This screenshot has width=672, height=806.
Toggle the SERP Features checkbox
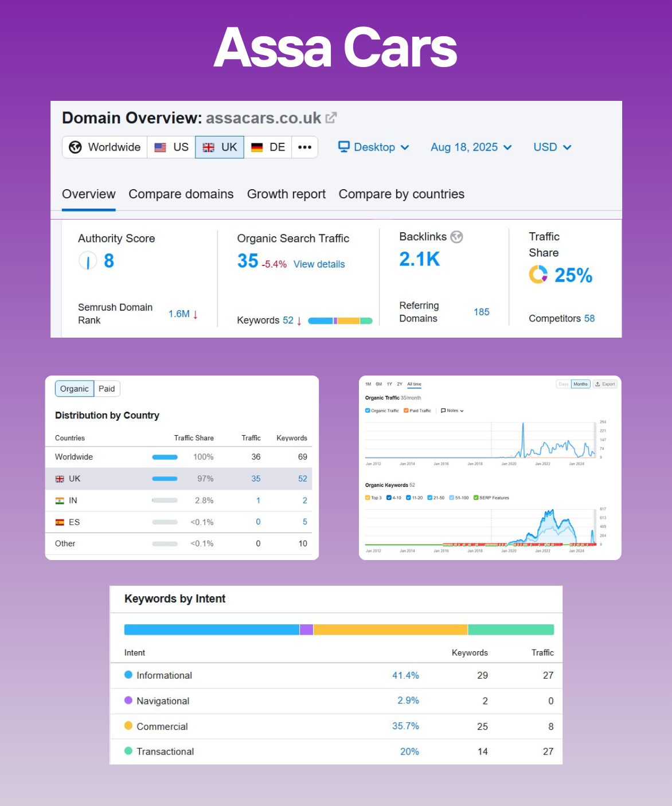tap(476, 498)
